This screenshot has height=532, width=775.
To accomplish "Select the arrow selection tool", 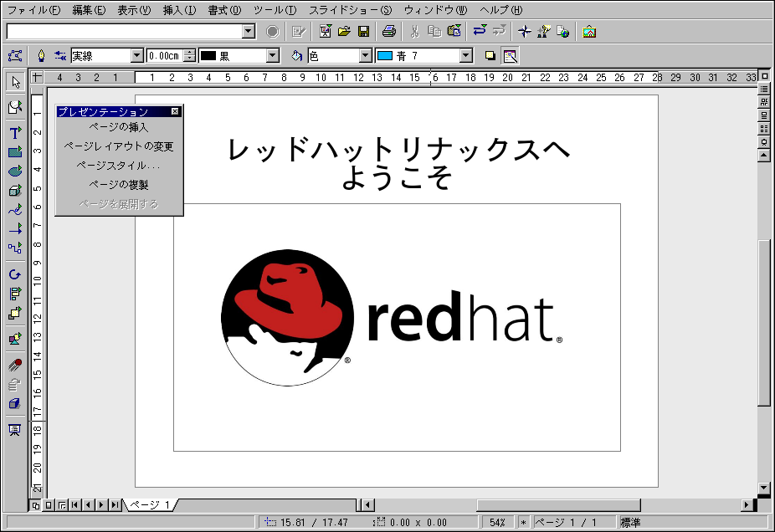I will [14, 82].
